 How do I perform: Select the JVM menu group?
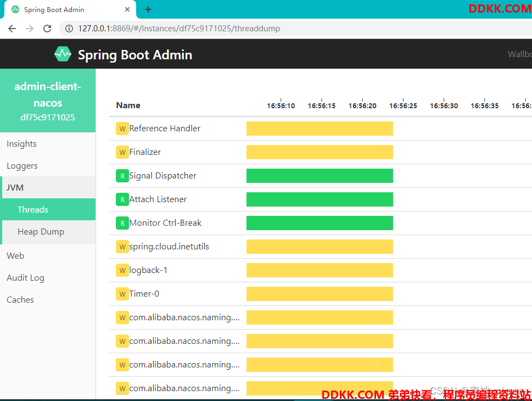coord(48,187)
